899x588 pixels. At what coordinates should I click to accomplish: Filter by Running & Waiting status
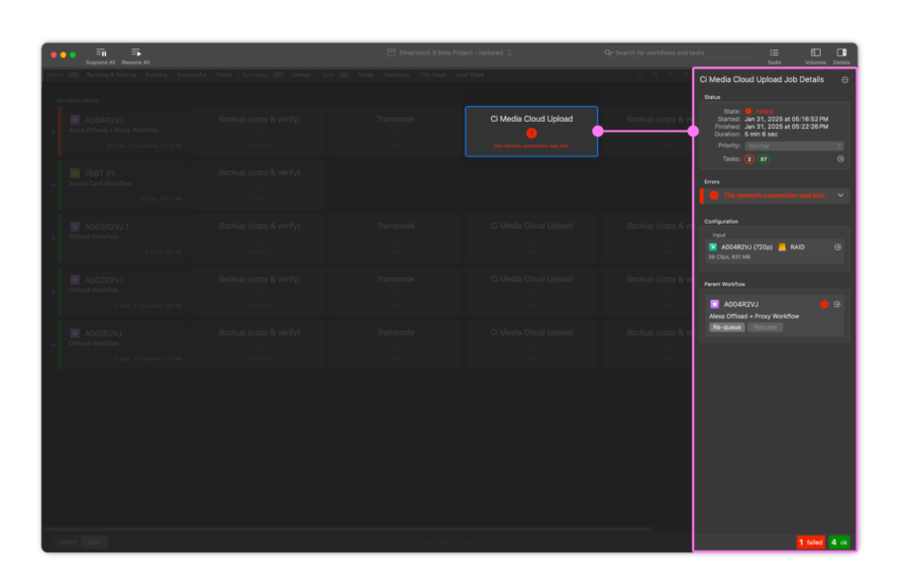pyautogui.click(x=111, y=75)
